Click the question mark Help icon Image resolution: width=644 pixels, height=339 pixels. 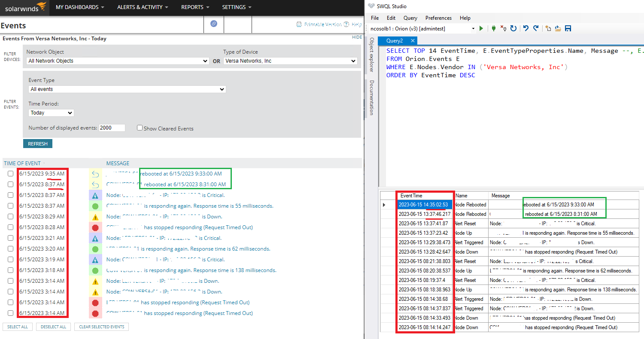346,24
